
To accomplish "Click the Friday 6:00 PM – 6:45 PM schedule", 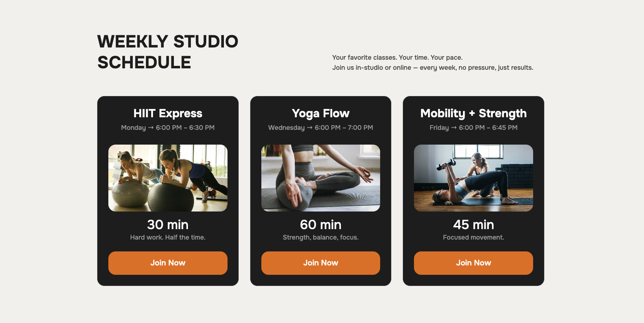I will point(473,128).
